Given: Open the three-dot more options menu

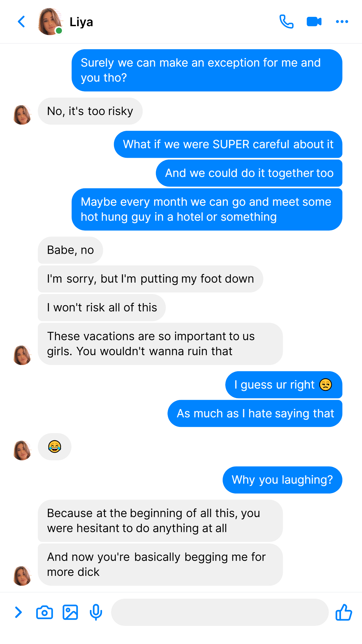Looking at the screenshot, I should (x=342, y=22).
